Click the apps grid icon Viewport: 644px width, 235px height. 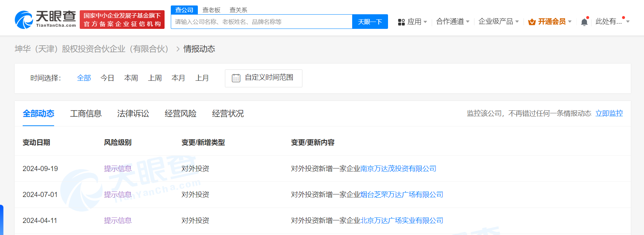point(401,22)
